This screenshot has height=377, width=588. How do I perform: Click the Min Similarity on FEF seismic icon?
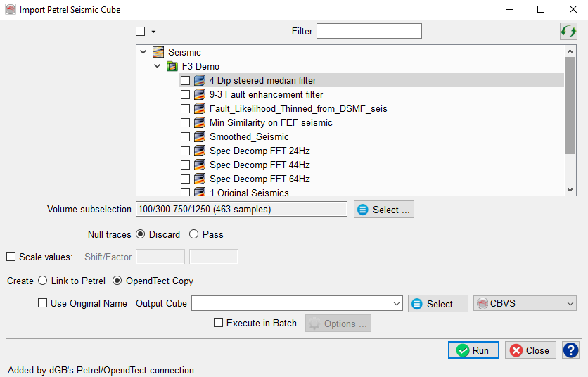coord(200,122)
